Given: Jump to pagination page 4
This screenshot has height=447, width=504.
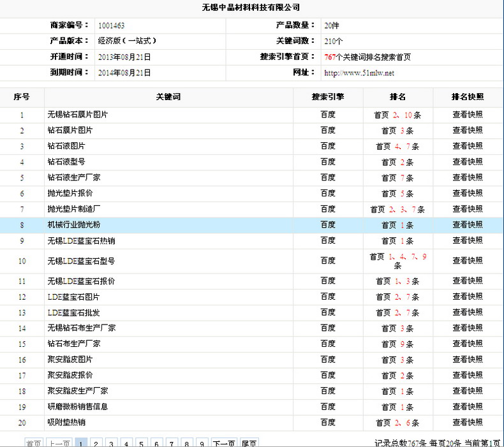Looking at the screenshot, I should [126, 443].
